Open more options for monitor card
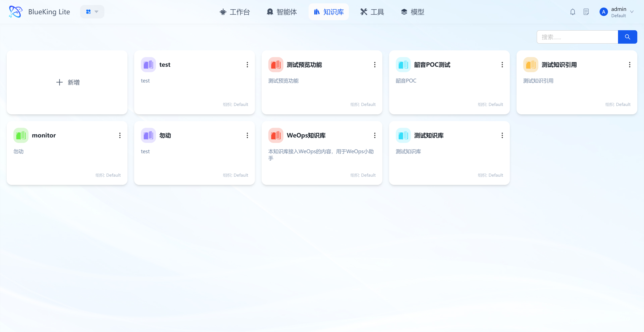644x332 pixels. coord(120,135)
